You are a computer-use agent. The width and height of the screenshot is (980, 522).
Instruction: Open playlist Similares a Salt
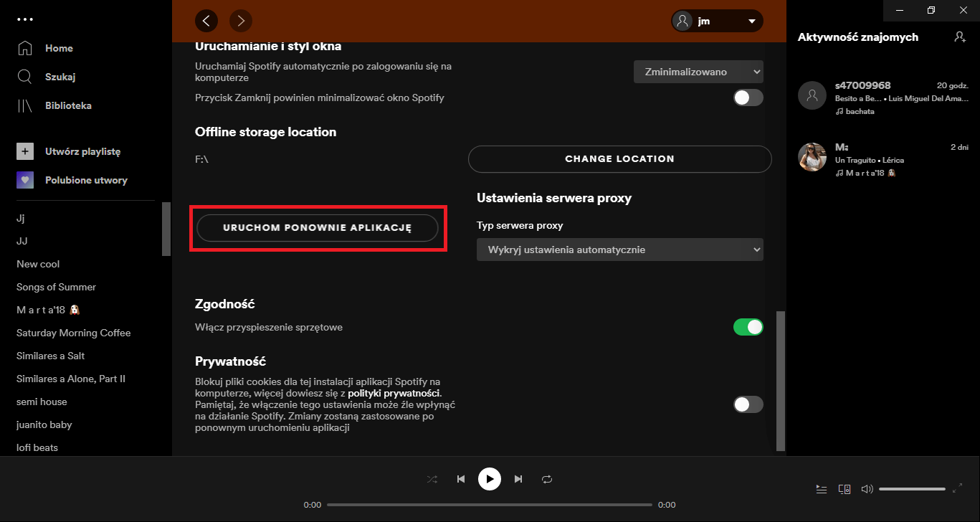coord(51,356)
